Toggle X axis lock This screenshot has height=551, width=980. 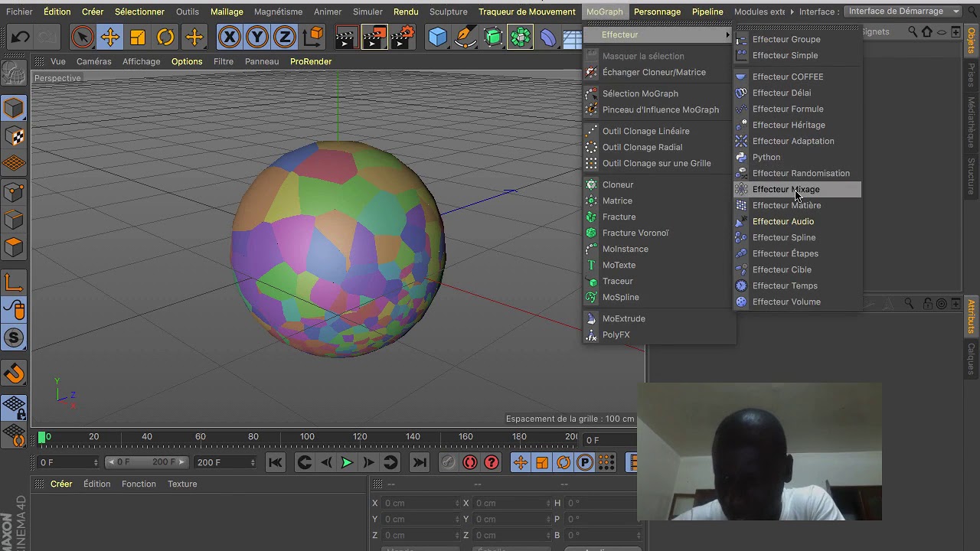pos(229,37)
